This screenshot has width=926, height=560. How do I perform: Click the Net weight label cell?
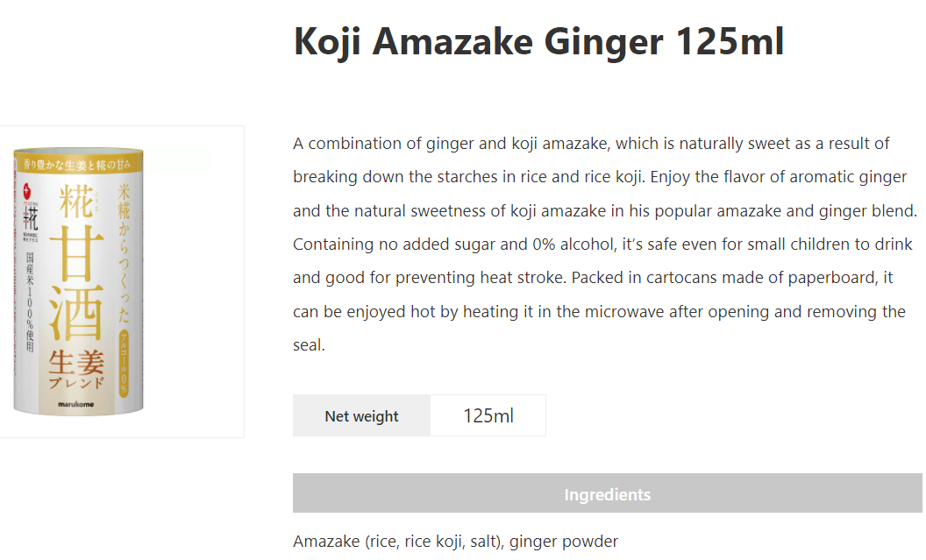point(361,416)
